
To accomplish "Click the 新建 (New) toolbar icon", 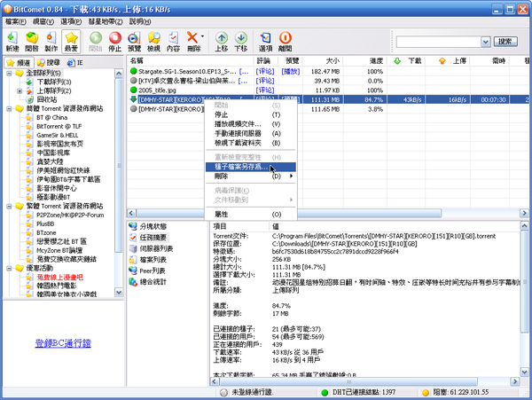I will click(12, 42).
